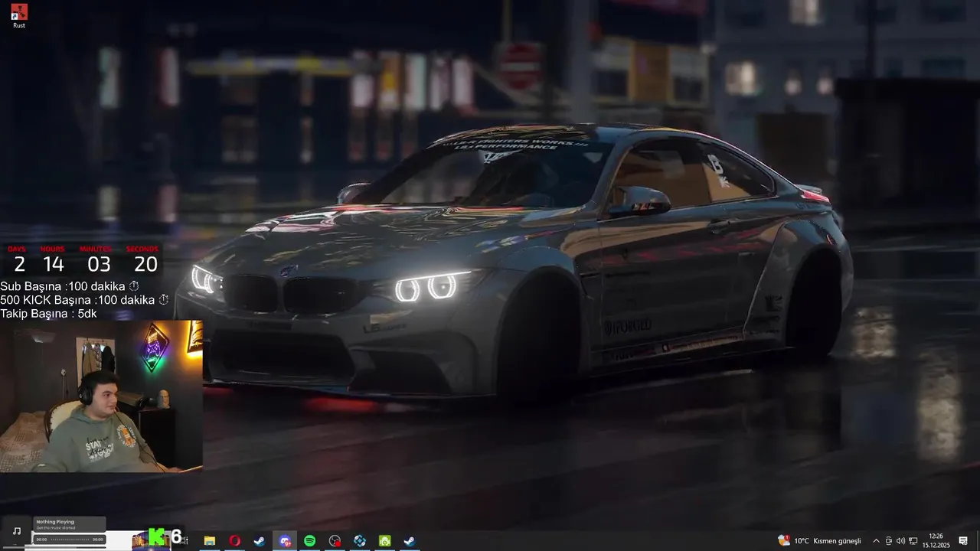Open the last Steam icon on the taskbar

coord(410,541)
